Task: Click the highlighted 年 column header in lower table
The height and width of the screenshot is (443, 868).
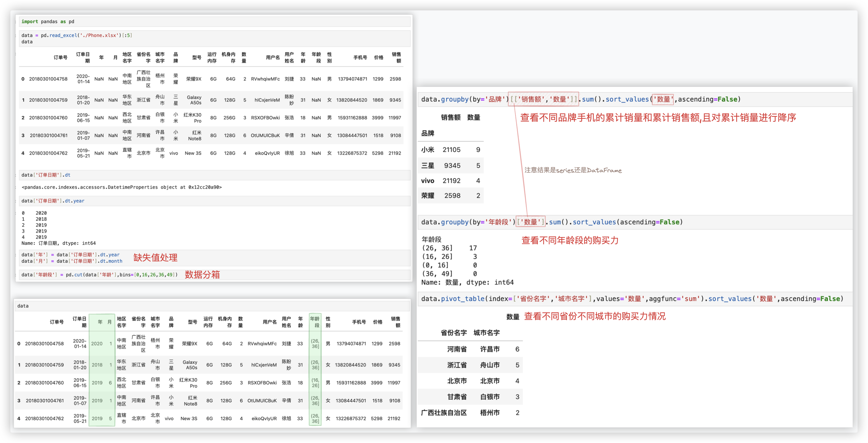Action: click(x=100, y=322)
